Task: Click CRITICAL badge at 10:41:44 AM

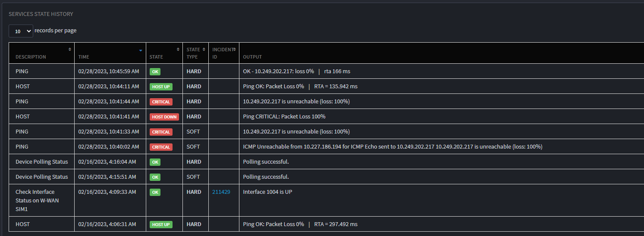Action: [161, 102]
